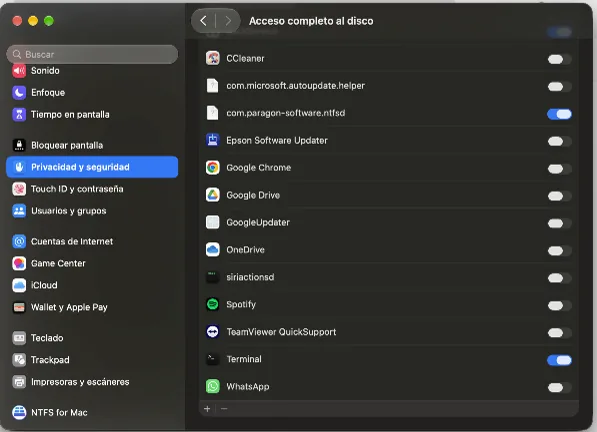The image size is (597, 432).
Task: Open Touch ID y contraseña pane
Action: click(x=92, y=189)
